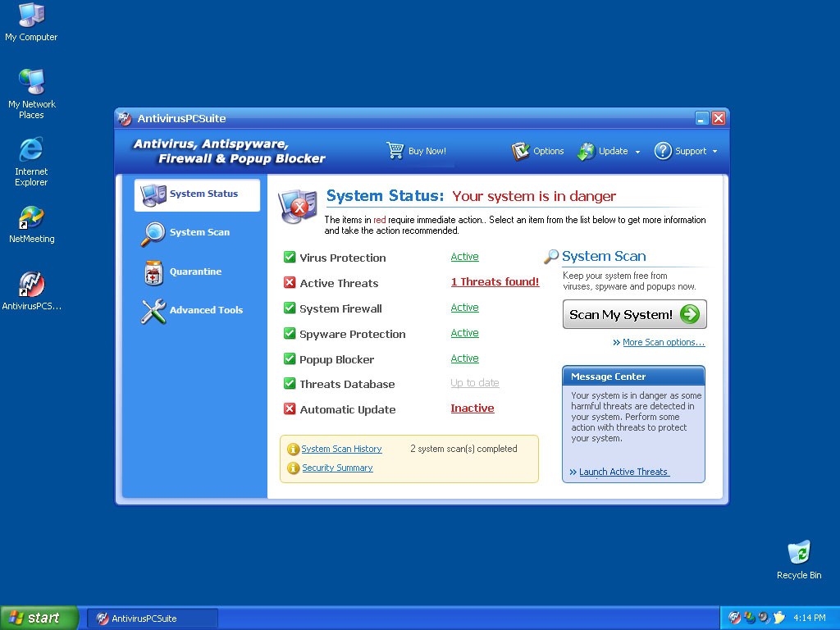Open Advanced Tools wrench icon
840x630 pixels.
[153, 311]
